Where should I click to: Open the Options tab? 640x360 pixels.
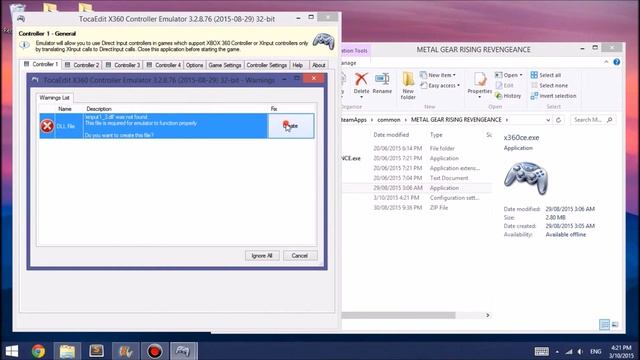tap(194, 65)
